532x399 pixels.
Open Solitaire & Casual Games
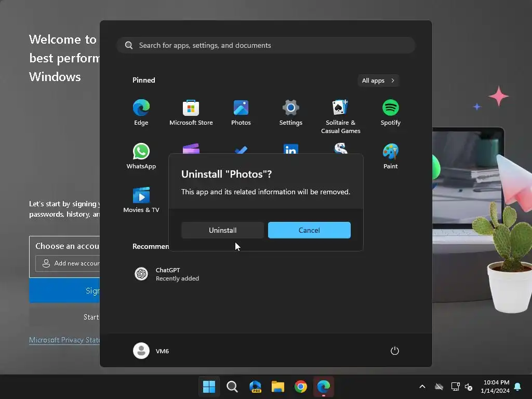pos(341,116)
